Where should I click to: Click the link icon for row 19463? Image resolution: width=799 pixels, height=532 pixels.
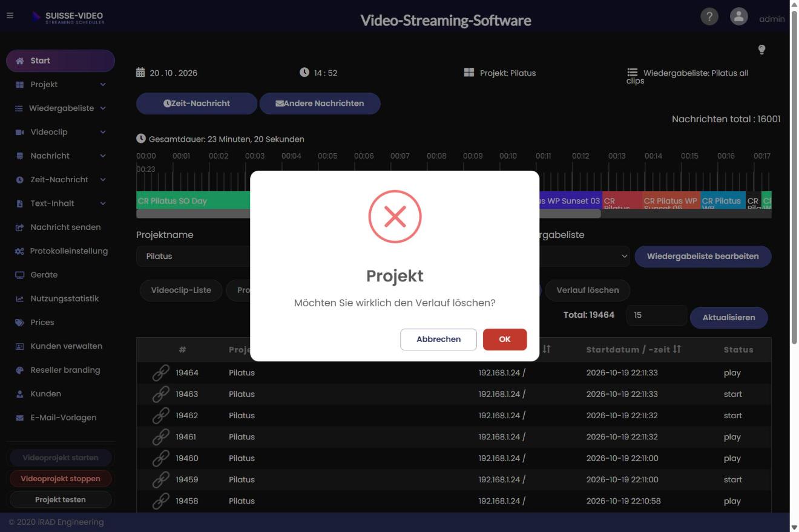coord(160,394)
